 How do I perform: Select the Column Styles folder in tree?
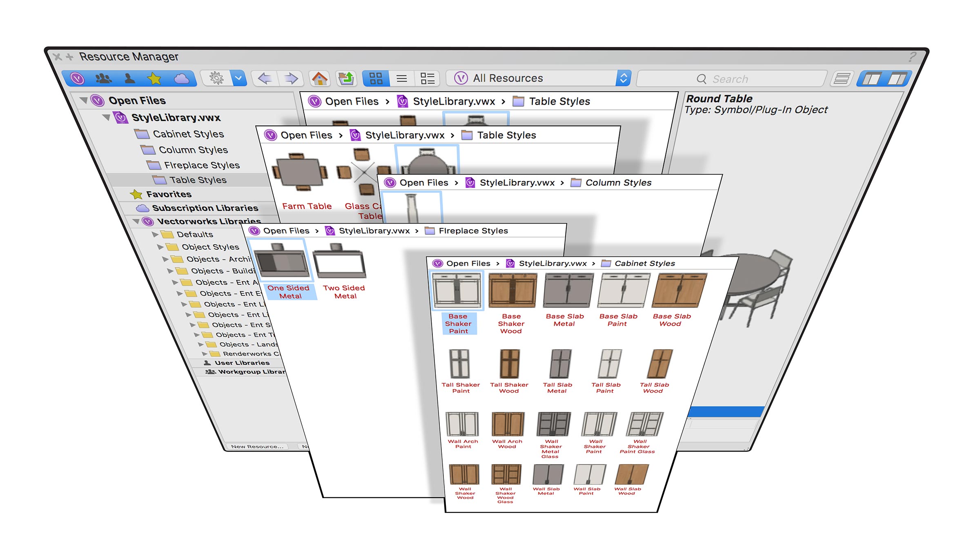click(x=185, y=150)
